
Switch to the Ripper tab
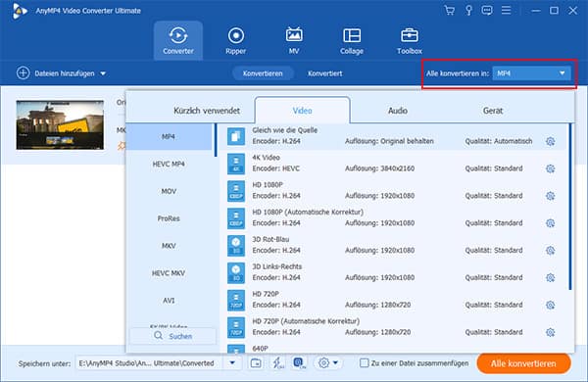click(236, 40)
